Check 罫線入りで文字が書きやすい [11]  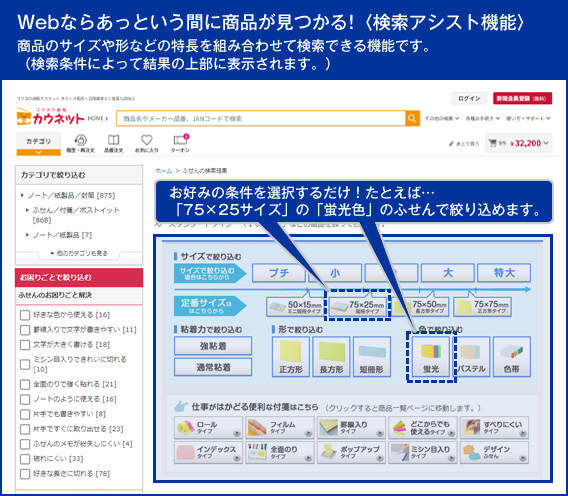tap(25, 330)
